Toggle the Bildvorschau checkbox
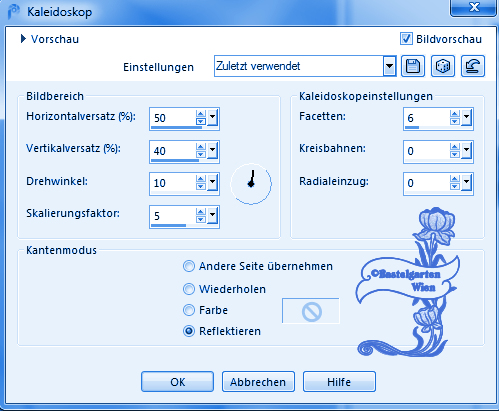Image resolution: width=499 pixels, height=411 pixels. pos(406,39)
